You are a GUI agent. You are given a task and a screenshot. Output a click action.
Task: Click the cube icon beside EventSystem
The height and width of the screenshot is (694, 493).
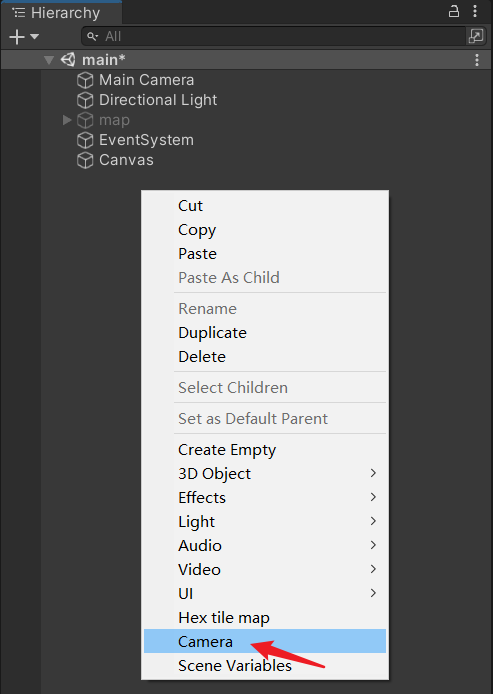point(85,140)
